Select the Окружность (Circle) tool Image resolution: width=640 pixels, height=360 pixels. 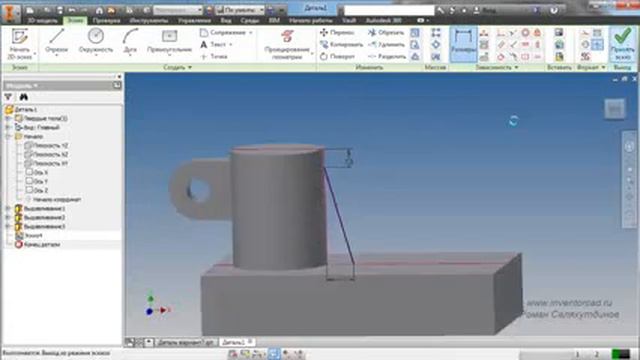(96, 42)
